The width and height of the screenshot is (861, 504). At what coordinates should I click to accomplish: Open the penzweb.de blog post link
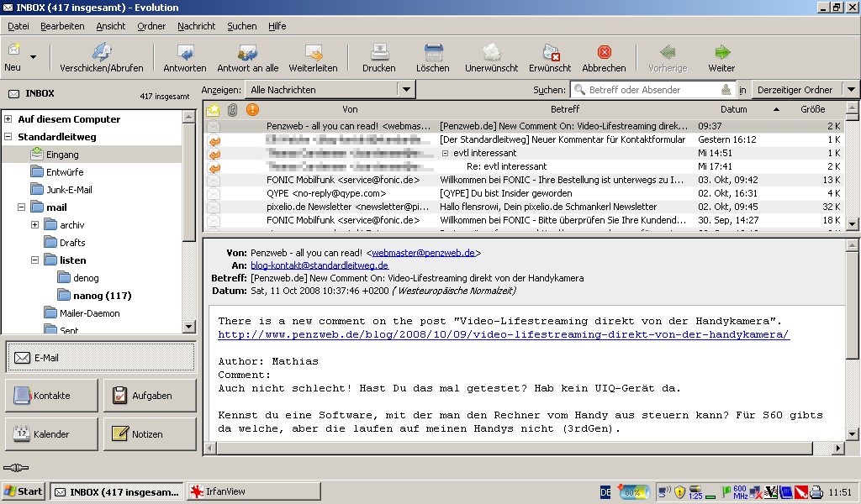tap(504, 334)
